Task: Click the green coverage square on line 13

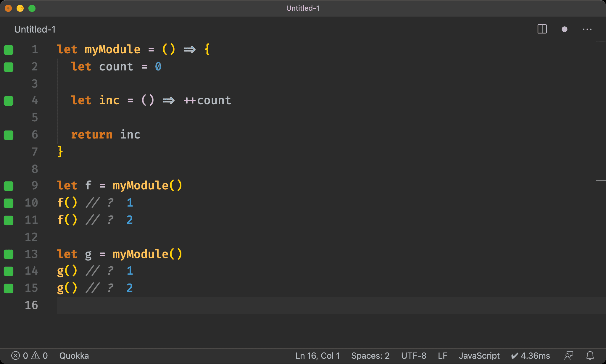Action: (x=9, y=254)
